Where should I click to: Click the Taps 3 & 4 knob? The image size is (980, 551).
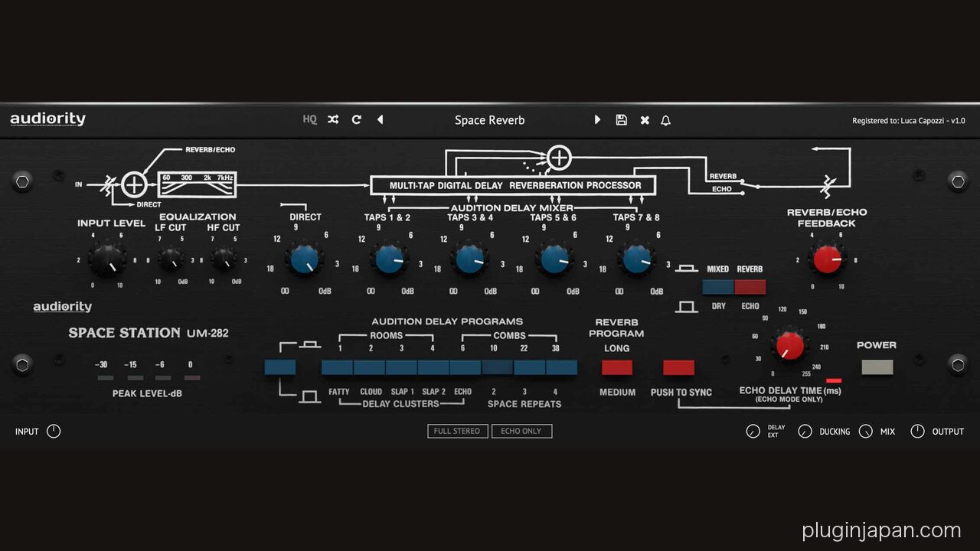pos(471,259)
